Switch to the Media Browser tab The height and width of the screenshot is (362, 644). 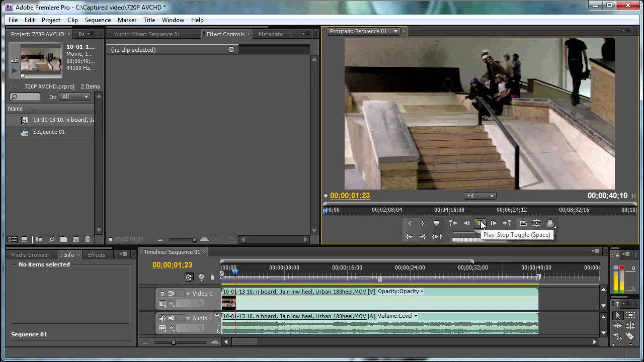(x=30, y=255)
